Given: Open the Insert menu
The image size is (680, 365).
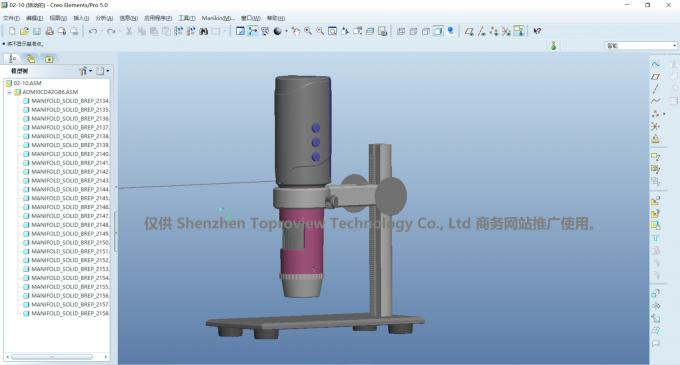Looking at the screenshot, I should [x=81, y=18].
